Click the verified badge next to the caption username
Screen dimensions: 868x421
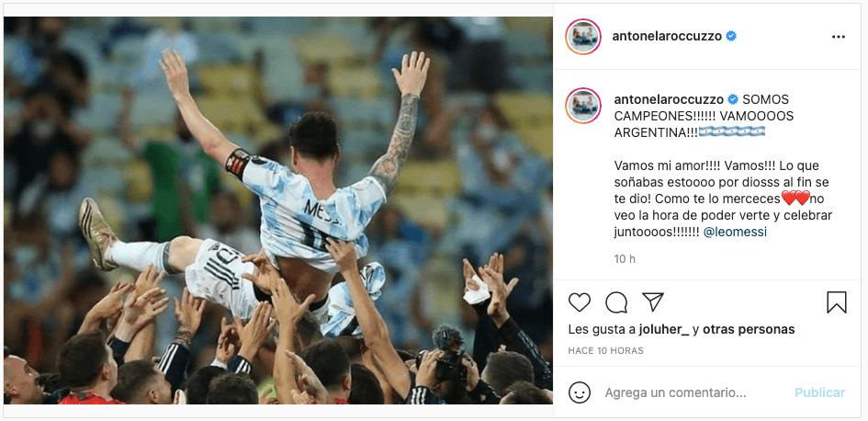733,99
